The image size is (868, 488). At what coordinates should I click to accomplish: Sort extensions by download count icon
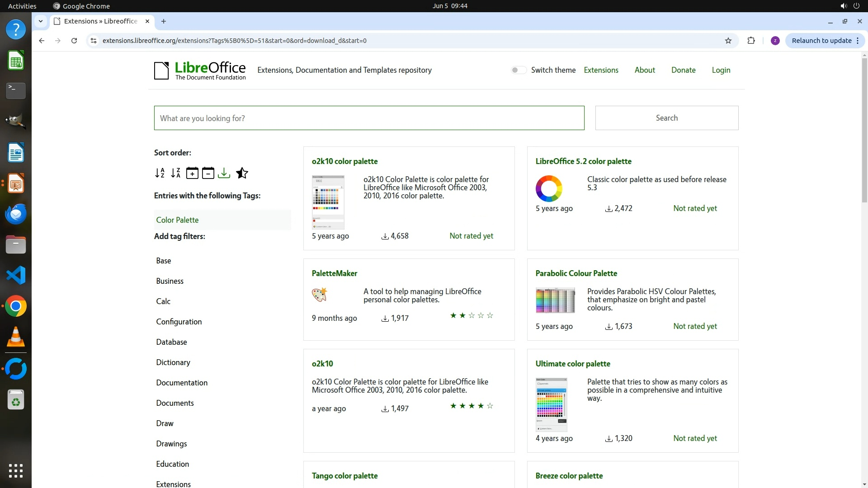pos(224,173)
